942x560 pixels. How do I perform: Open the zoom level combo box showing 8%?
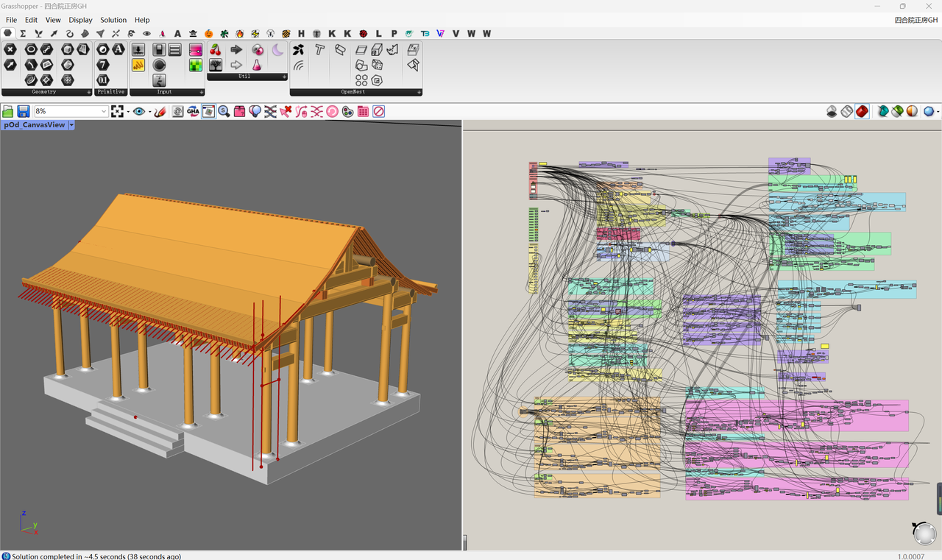[x=71, y=111]
